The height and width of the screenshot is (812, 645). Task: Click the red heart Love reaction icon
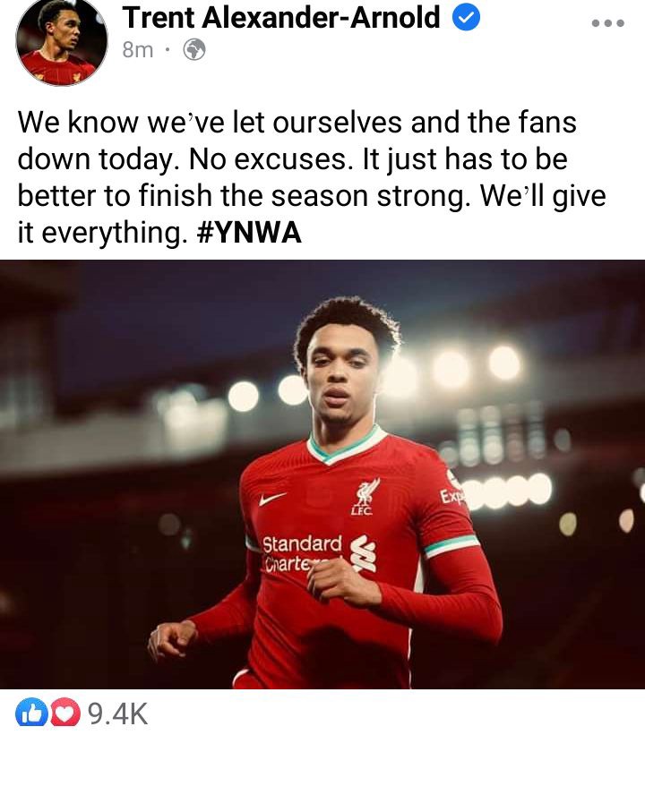click(x=65, y=714)
